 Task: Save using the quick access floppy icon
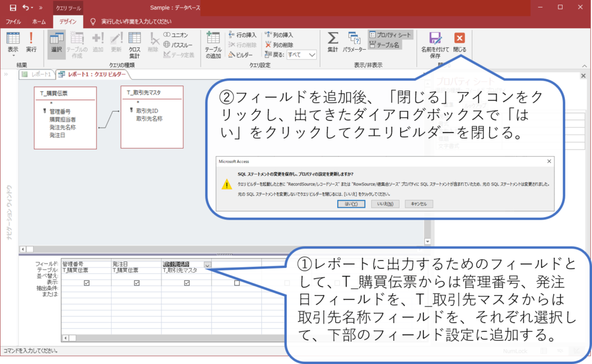point(13,8)
